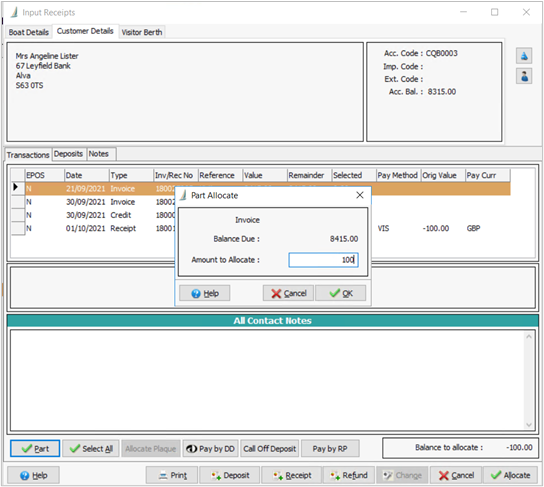544x487 pixels.
Task: Click the Allocate button at bottom right
Action: pos(510,475)
